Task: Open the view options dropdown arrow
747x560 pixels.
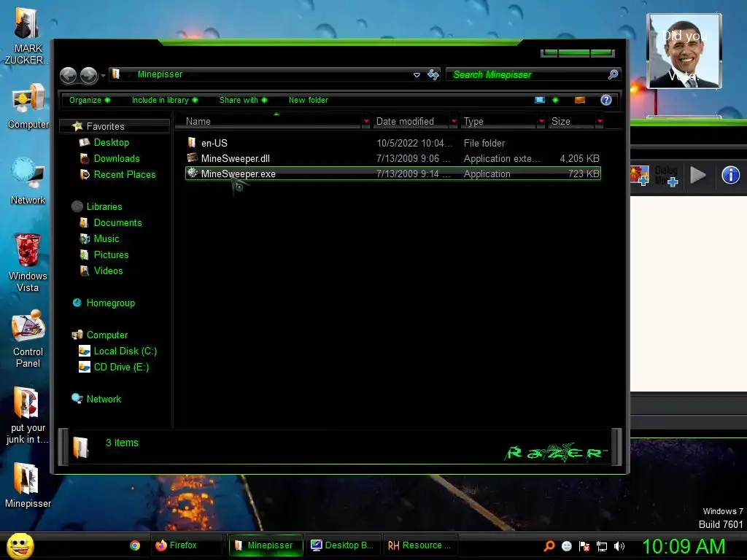Action: 555,100
